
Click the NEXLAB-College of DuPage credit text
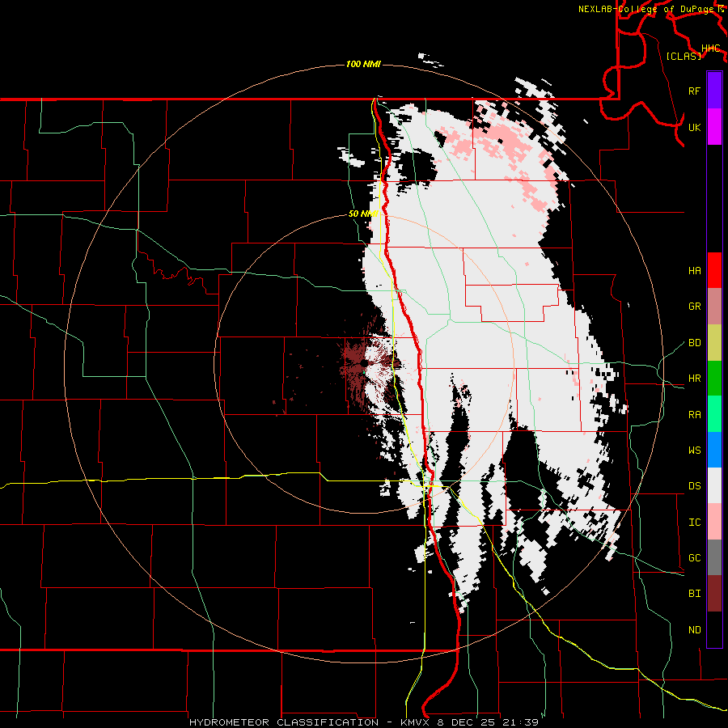648,9
